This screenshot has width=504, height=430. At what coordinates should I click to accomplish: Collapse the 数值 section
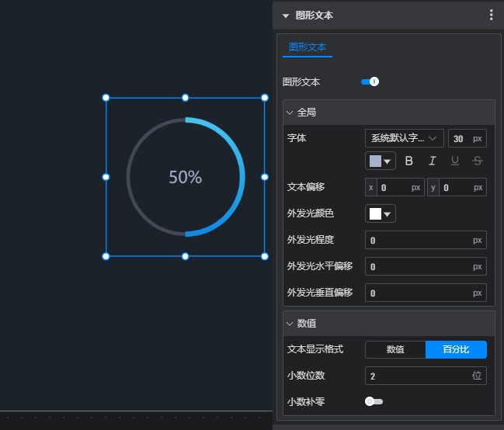click(290, 324)
